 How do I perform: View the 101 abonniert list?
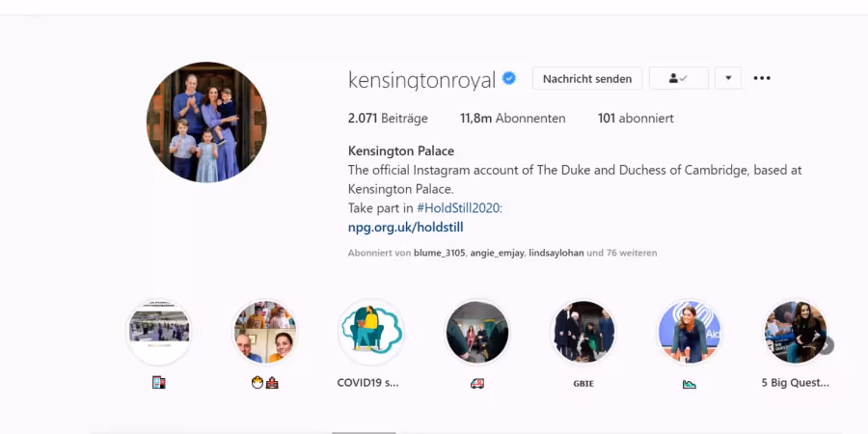click(636, 118)
